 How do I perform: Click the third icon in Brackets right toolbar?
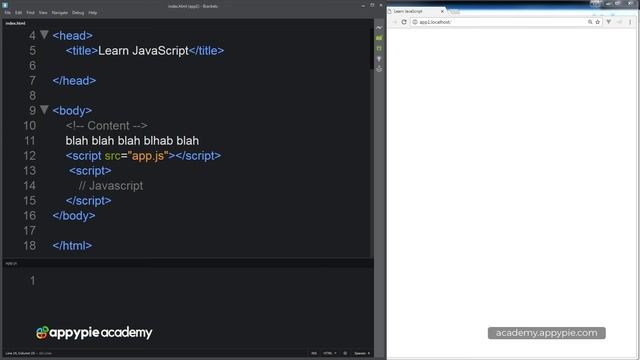(379, 49)
